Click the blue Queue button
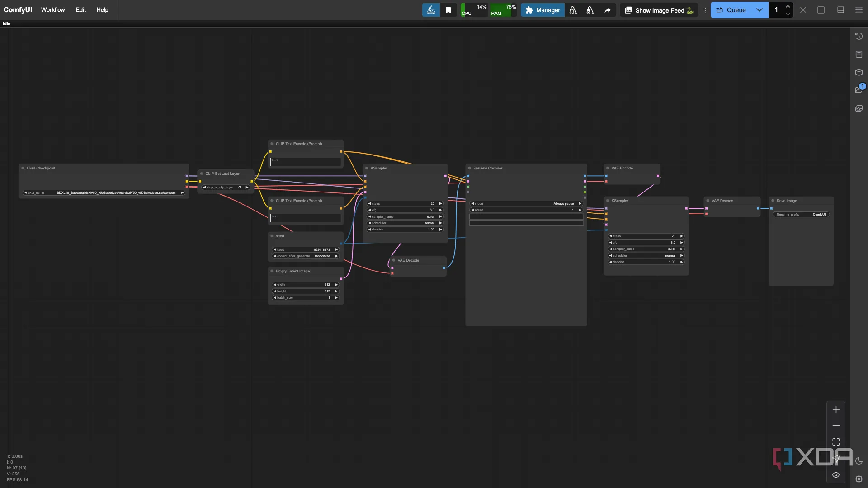 [731, 10]
